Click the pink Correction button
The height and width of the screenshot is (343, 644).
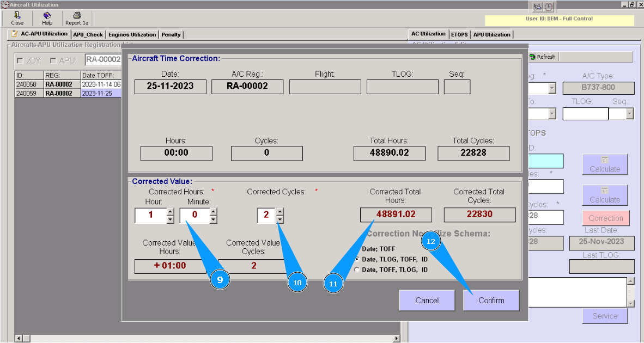click(605, 218)
